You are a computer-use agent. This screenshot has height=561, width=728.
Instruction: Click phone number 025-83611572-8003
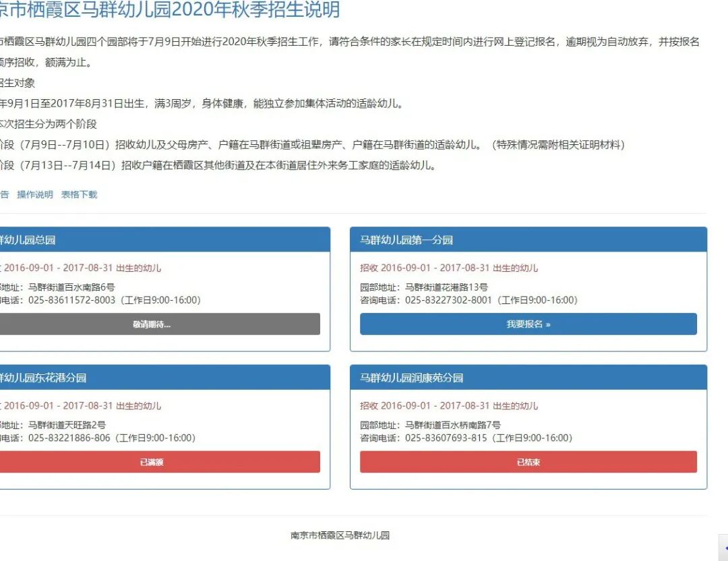(x=71, y=300)
